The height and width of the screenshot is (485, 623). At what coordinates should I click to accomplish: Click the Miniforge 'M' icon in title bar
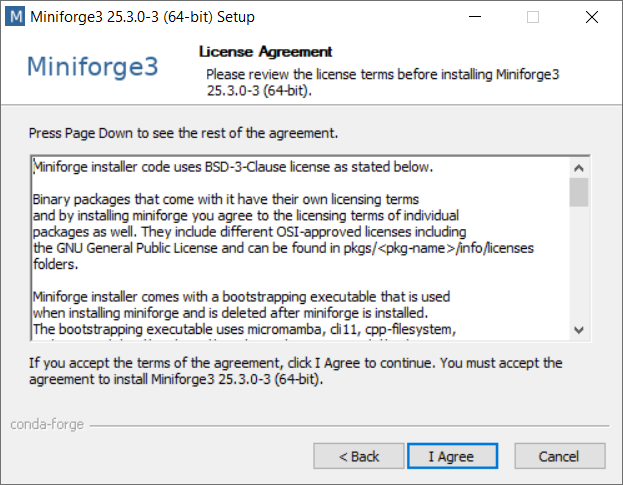[15, 17]
